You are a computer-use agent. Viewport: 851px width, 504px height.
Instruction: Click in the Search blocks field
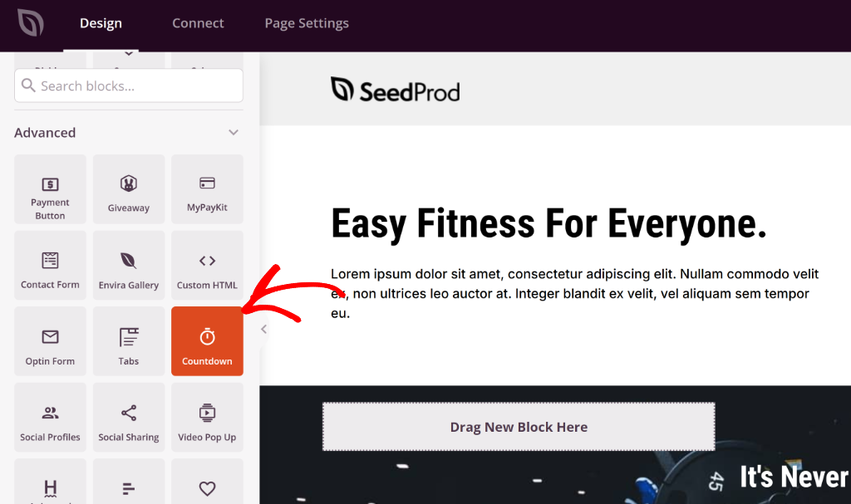[129, 86]
